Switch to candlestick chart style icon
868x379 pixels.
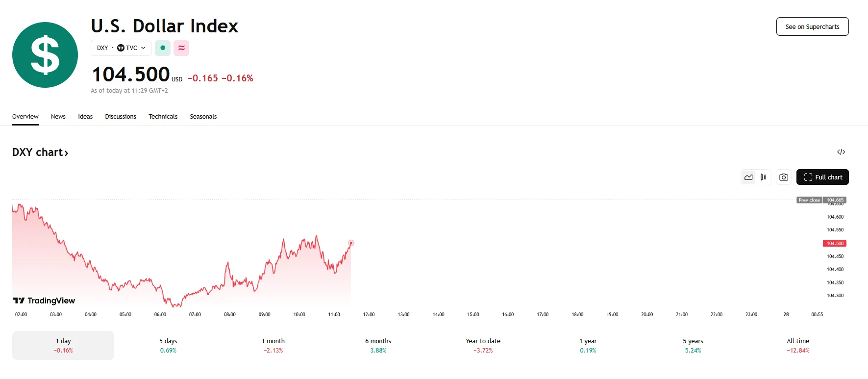[763, 177]
